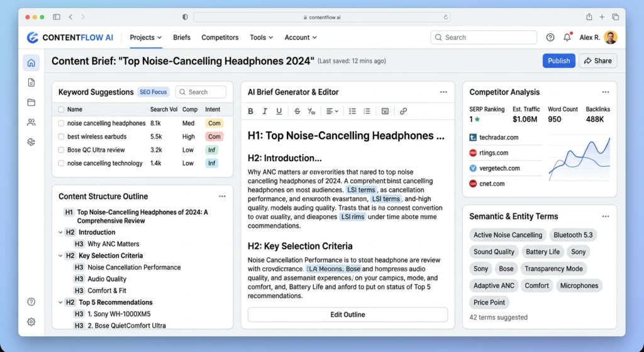Open the help icon at sidebar bottom
Viewport: 644px width, 352px height.
pos(31,302)
